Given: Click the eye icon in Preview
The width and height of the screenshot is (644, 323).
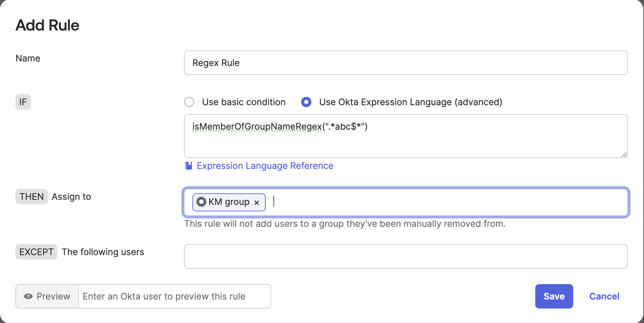Looking at the screenshot, I should click(28, 296).
